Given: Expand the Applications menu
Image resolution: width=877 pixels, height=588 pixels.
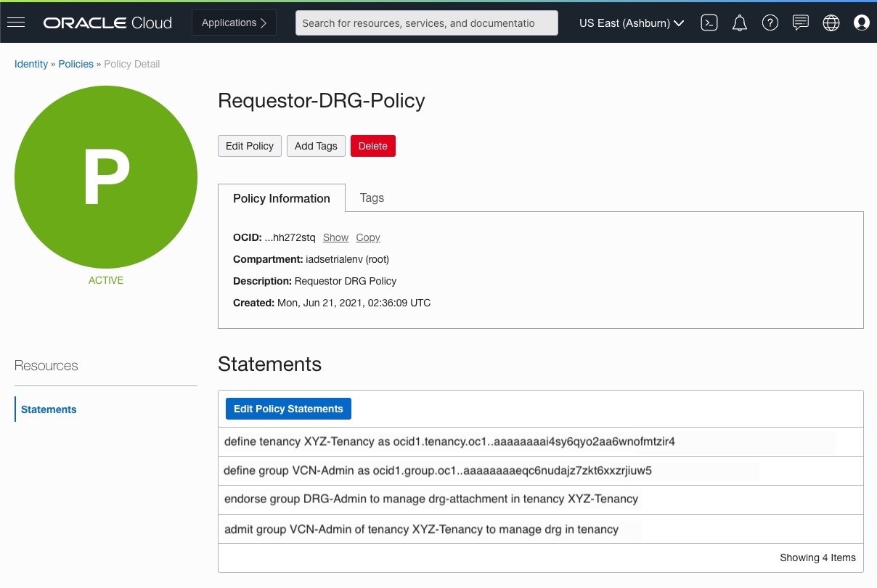Looking at the screenshot, I should coord(234,23).
